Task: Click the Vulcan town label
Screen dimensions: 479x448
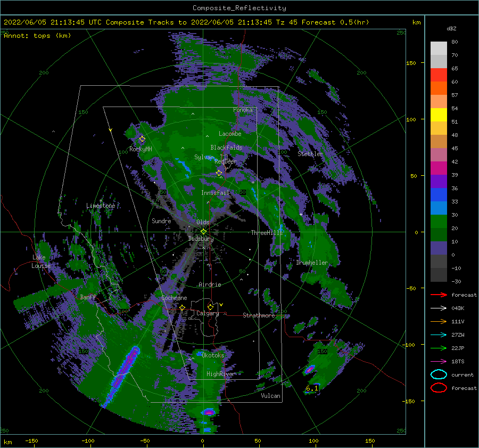Action: [x=271, y=396]
